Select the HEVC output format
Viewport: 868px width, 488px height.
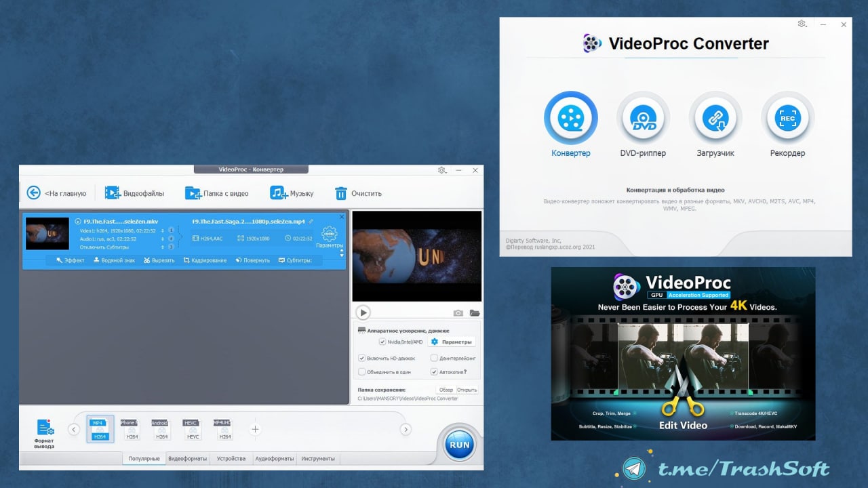pyautogui.click(x=191, y=430)
